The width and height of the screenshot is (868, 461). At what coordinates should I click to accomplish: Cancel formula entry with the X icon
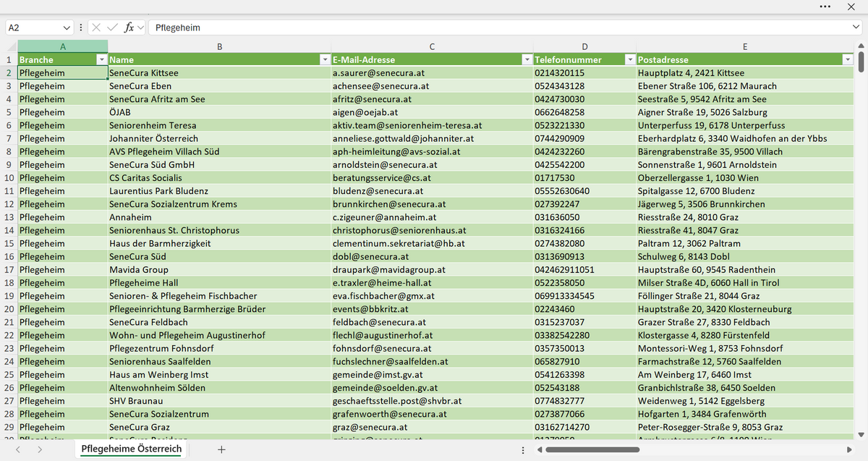click(96, 28)
